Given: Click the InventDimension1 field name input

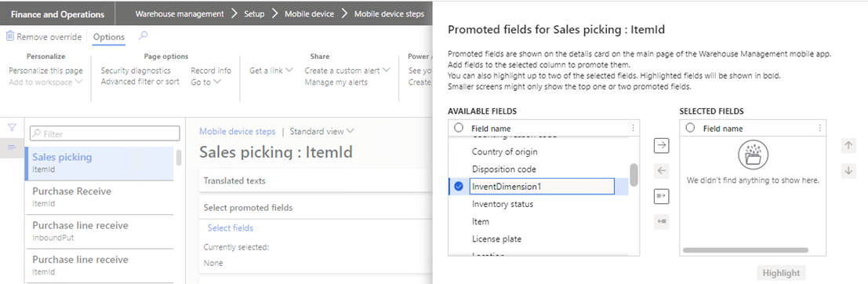Looking at the screenshot, I should (542, 187).
